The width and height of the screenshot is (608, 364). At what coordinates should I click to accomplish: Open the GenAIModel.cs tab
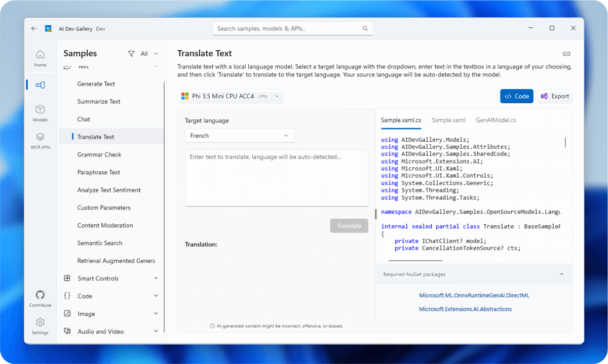[496, 120]
